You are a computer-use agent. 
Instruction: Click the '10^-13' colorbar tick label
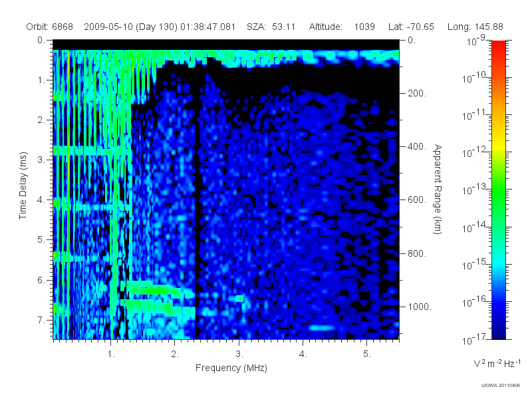pos(475,190)
